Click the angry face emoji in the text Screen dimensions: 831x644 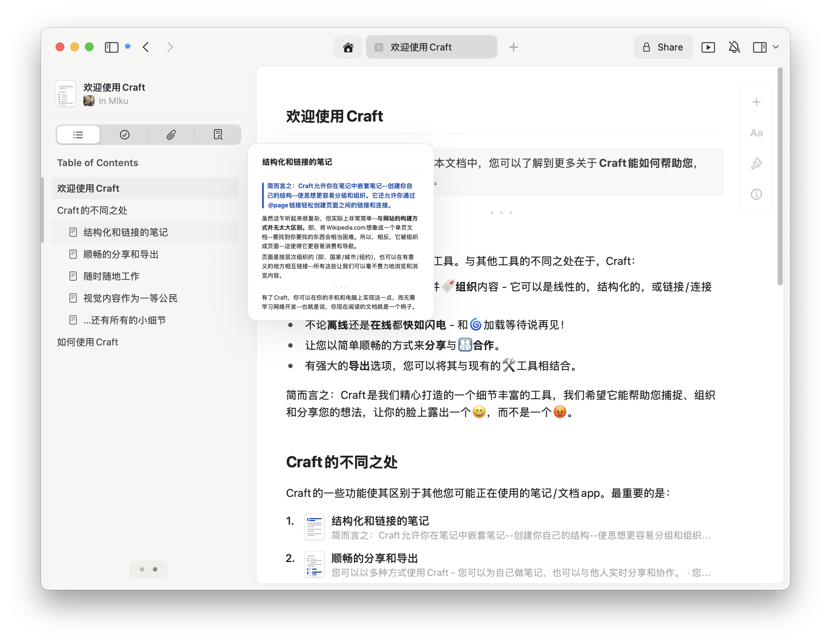(x=560, y=412)
